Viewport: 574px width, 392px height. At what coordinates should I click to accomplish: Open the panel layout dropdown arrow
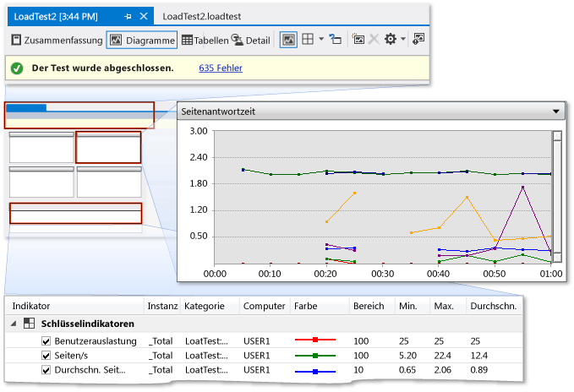pos(321,40)
